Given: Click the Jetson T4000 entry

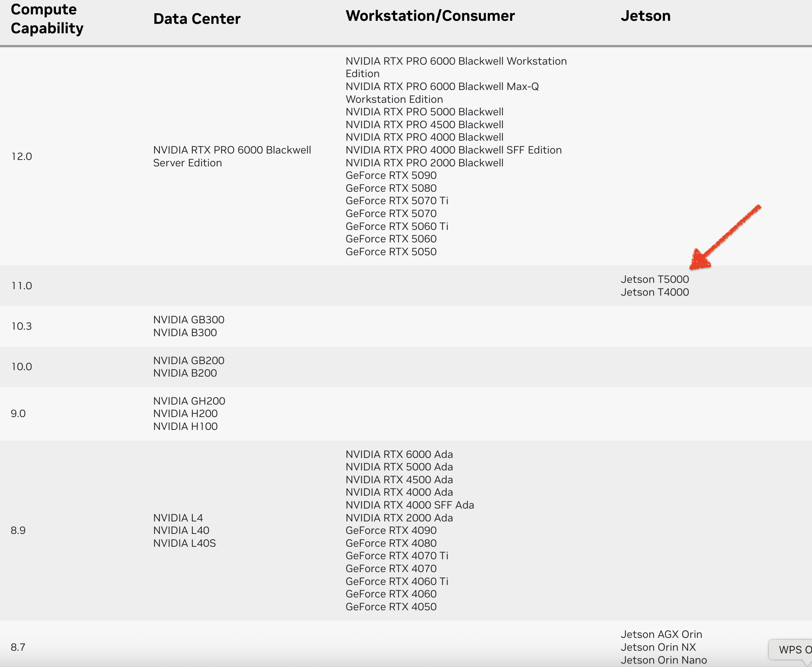Looking at the screenshot, I should coord(654,292).
